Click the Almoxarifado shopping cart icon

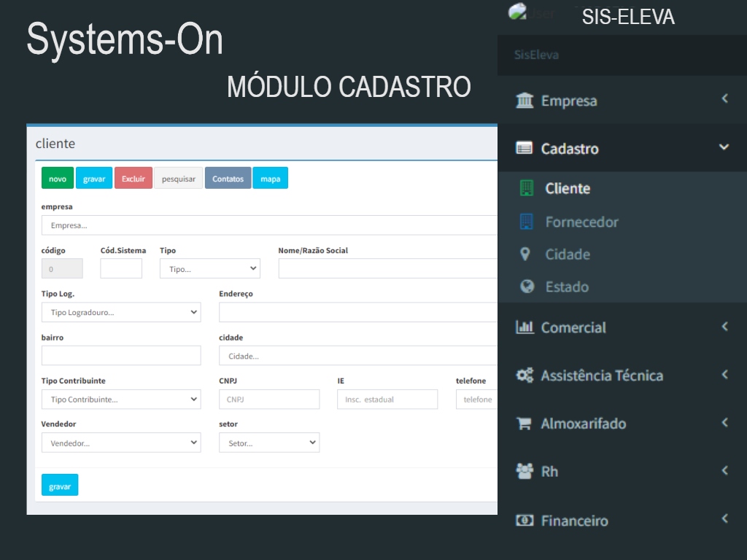(x=524, y=423)
